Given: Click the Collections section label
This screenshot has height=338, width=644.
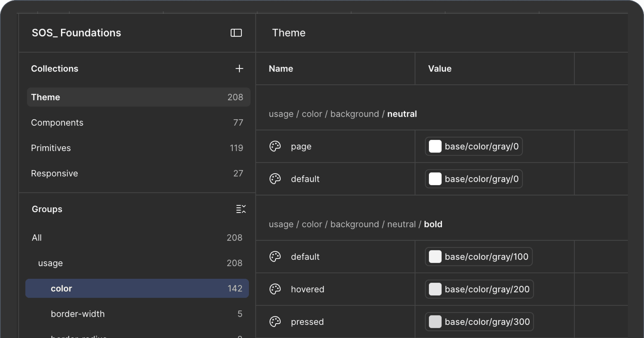Looking at the screenshot, I should pyautogui.click(x=55, y=68).
